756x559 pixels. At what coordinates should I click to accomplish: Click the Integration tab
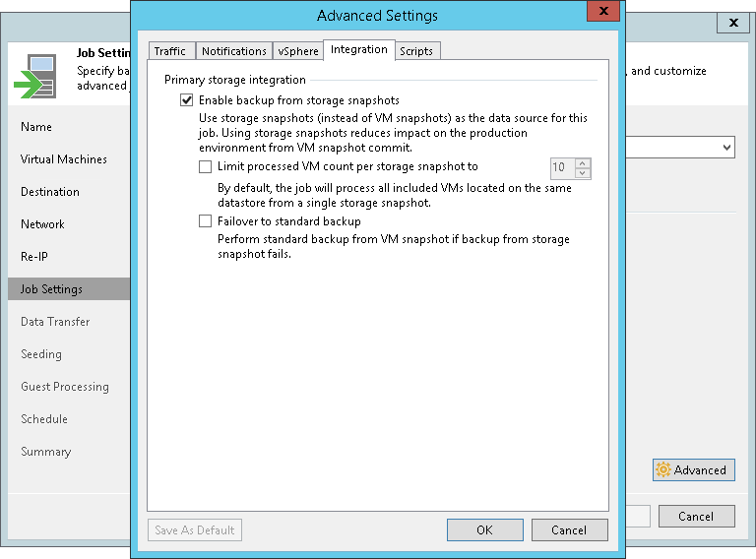(x=359, y=49)
